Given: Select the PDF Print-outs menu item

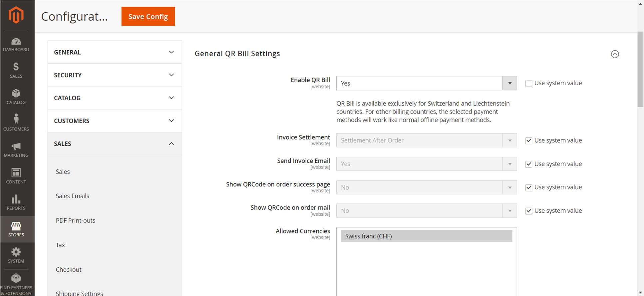Looking at the screenshot, I should pyautogui.click(x=76, y=221).
